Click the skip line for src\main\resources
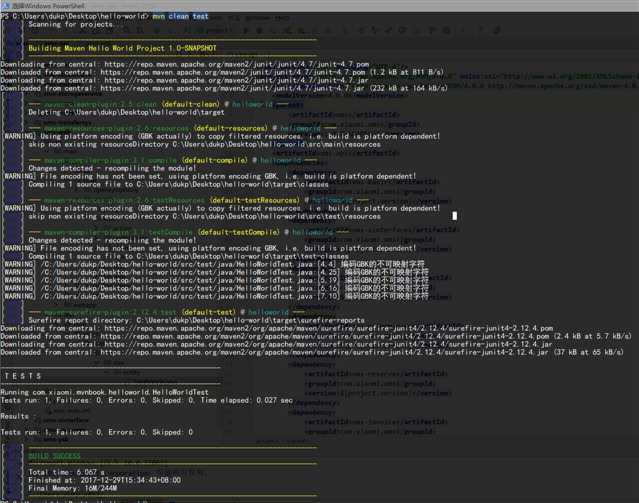 pos(205,144)
